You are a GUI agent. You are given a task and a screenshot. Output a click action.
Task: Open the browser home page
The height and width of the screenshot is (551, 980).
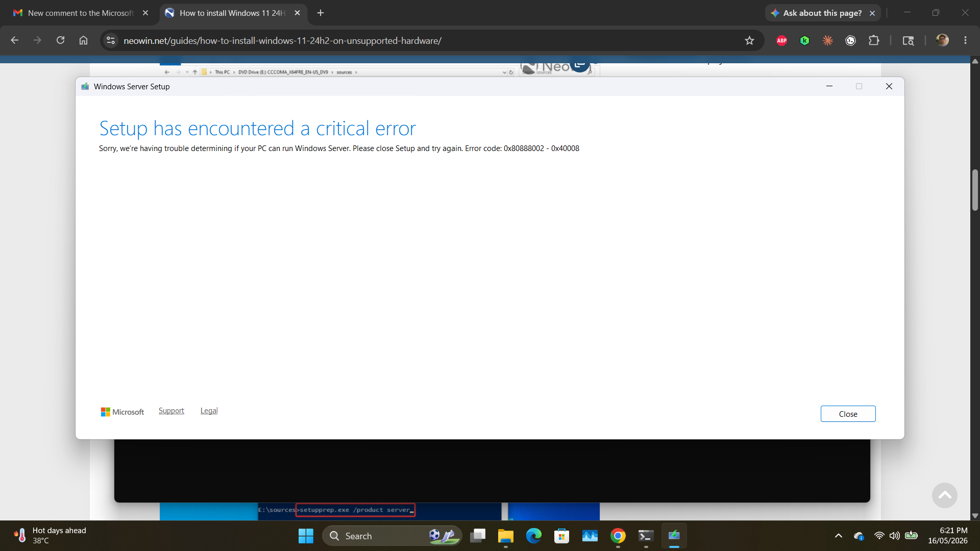click(83, 40)
